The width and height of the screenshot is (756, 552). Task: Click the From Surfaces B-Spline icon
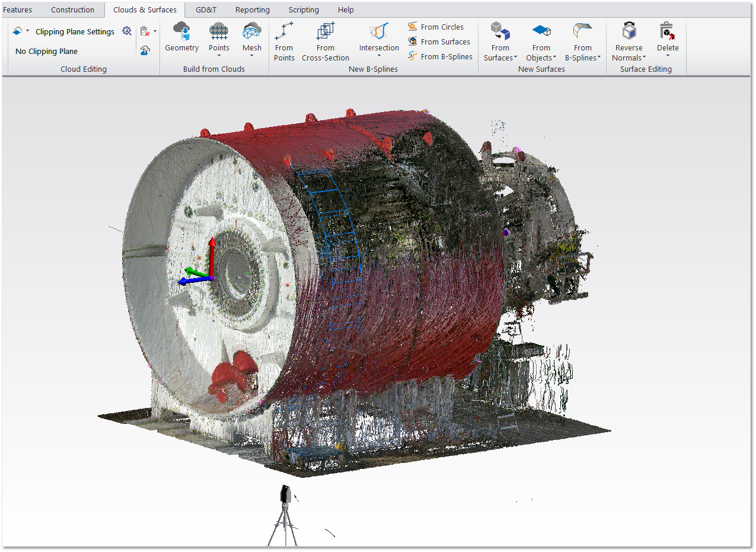(x=413, y=42)
